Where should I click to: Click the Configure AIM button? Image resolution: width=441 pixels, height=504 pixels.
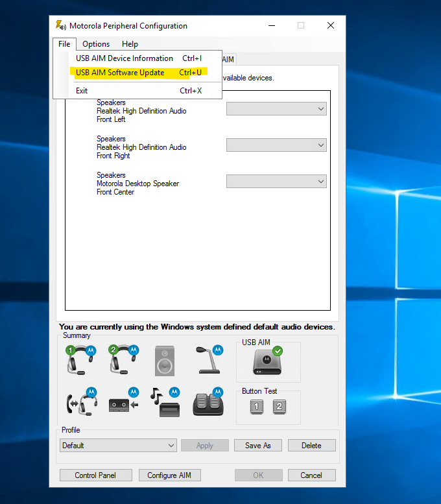(169, 475)
